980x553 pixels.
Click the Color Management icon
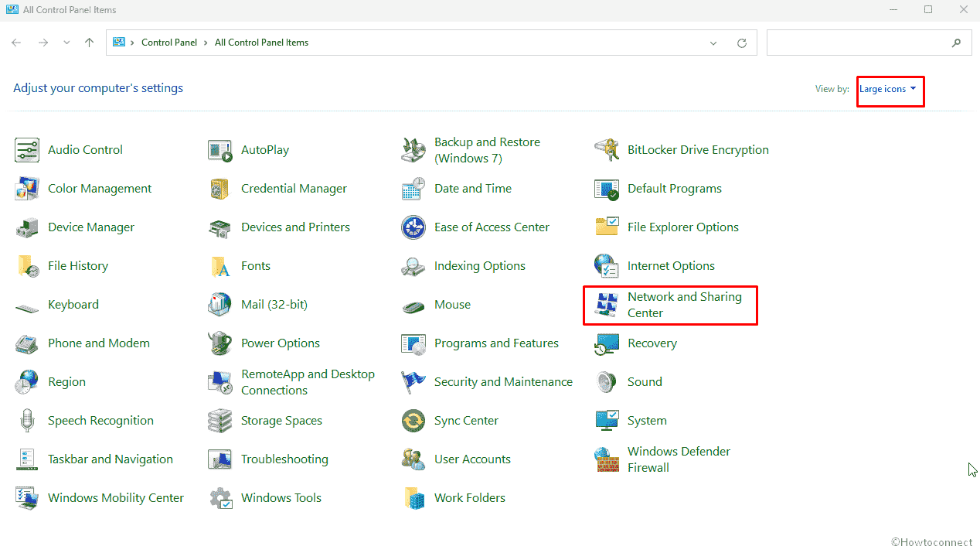click(27, 189)
